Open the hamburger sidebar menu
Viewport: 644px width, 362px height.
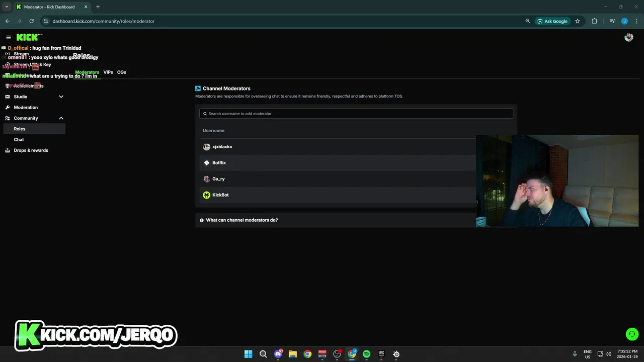(x=9, y=37)
